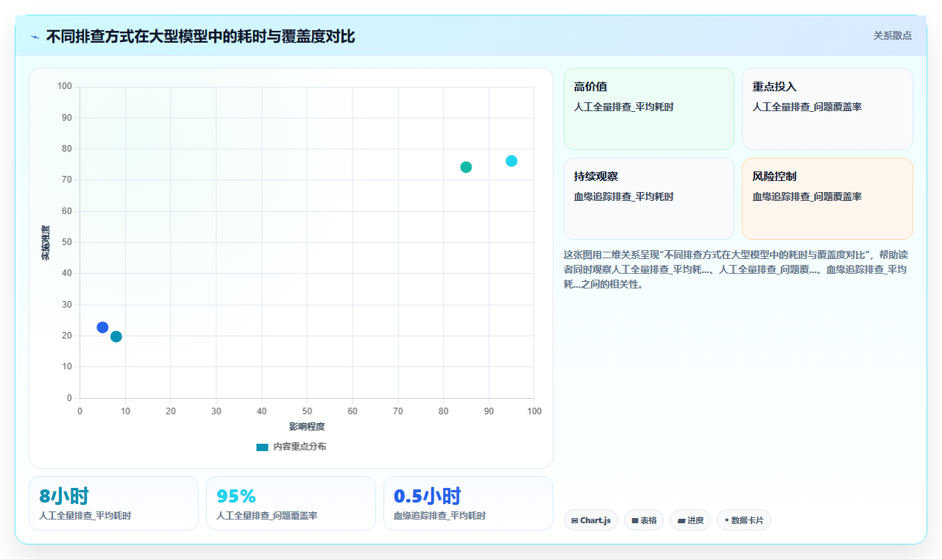Click 血缘追踪排查_平均耗时 label under 0.5小时
The width and height of the screenshot is (942, 560).
440,516
